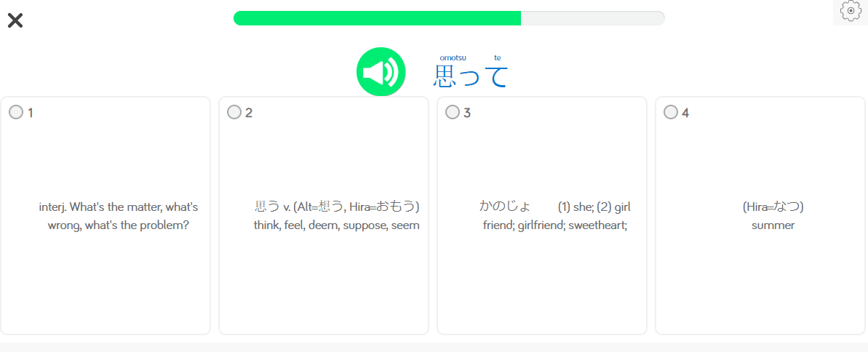Viewport: 868px width, 352px height.
Task: Click the かのじょ hiragana in answer 3
Action: 505,207
